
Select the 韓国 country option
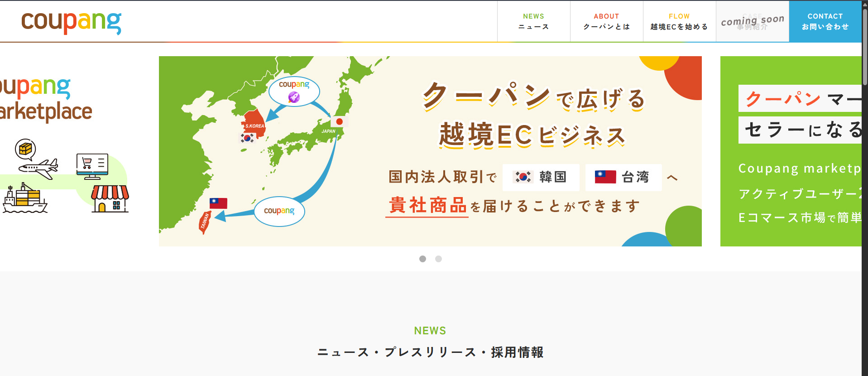point(541,177)
